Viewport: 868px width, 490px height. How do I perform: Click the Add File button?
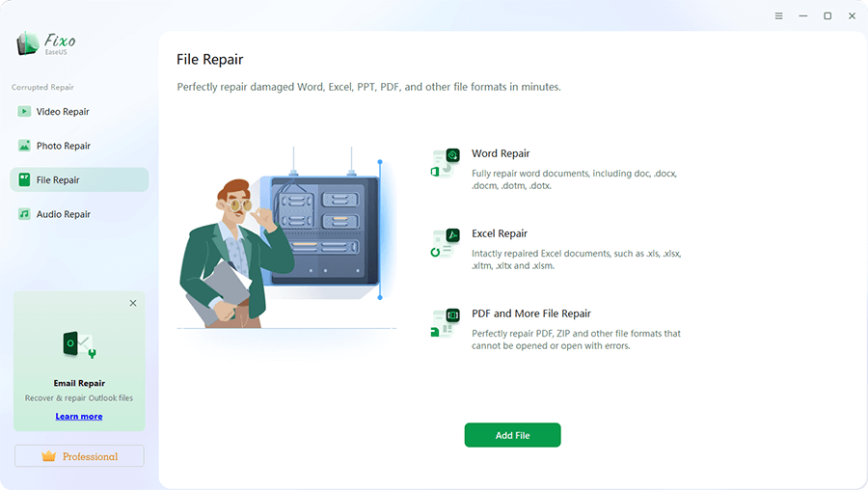pyautogui.click(x=513, y=435)
